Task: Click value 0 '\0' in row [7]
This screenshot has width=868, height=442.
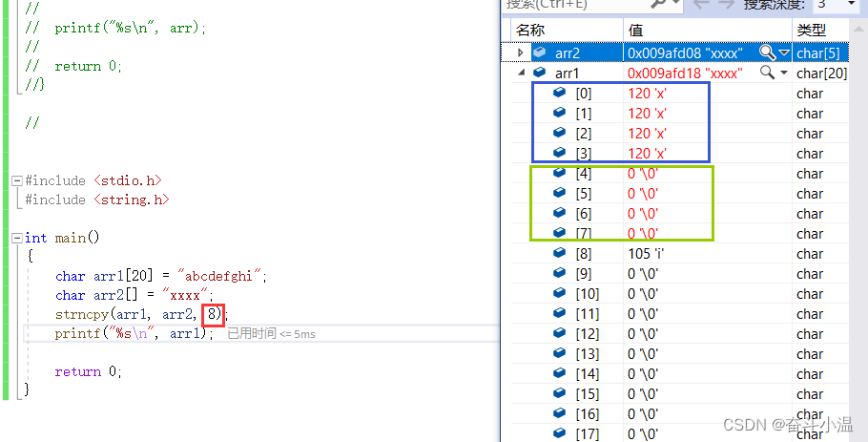Action: point(643,233)
